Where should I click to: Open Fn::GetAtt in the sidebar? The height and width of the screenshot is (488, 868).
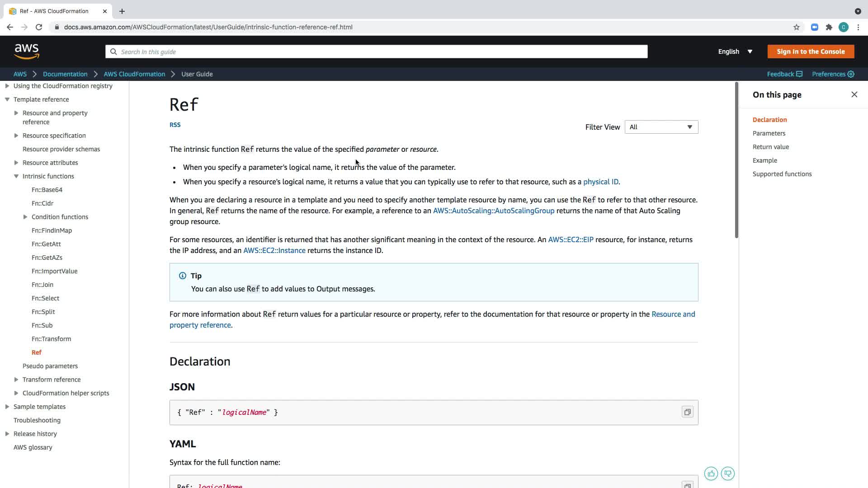pyautogui.click(x=46, y=244)
